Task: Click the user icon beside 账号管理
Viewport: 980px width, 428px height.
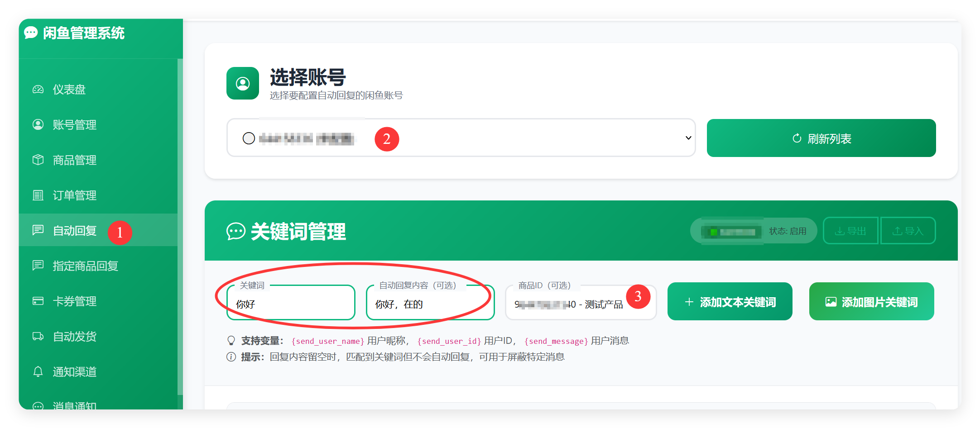Action: 38,125
